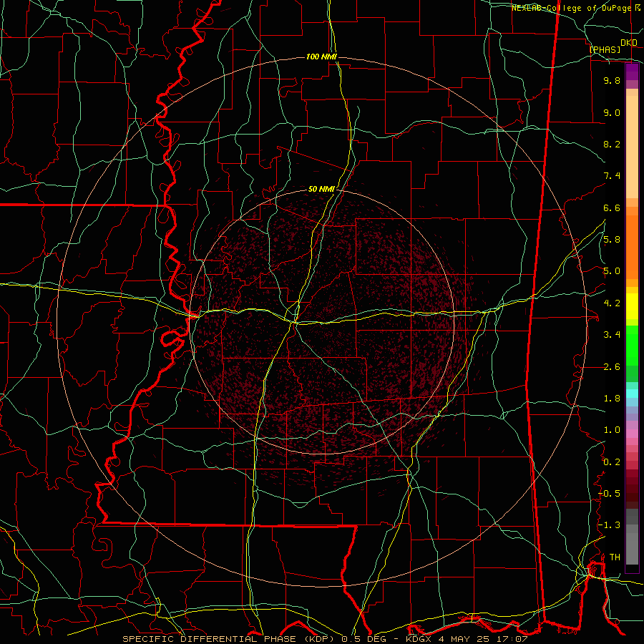This screenshot has width=644, height=644.
Task: Click the 100 NMI range ring label
Action: (x=321, y=57)
